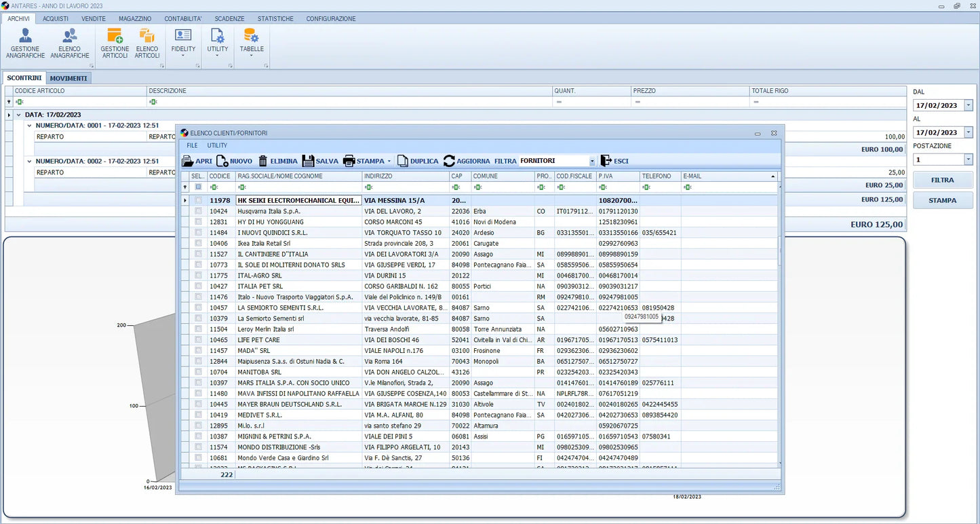Collapse receipt group 0002 - 17-02-2023 12:51
This screenshot has width=980, height=524.
[30, 161]
